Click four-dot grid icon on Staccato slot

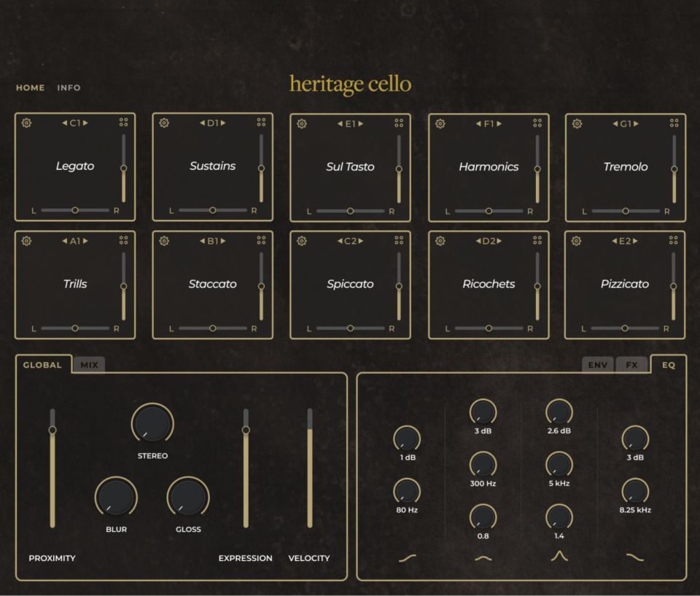(261, 240)
